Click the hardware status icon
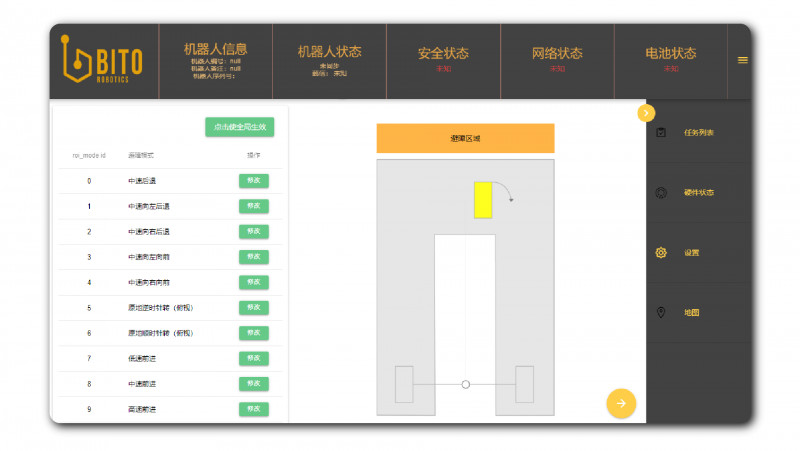The image size is (800, 451). (x=661, y=193)
